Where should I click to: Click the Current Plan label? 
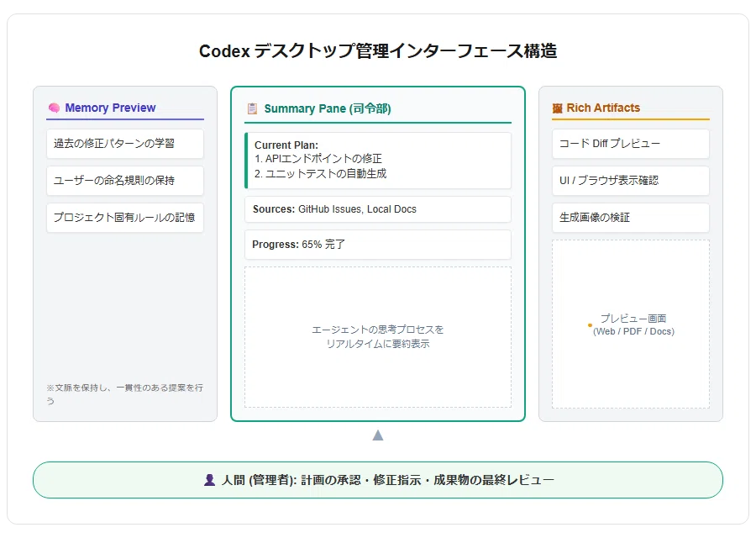286,145
